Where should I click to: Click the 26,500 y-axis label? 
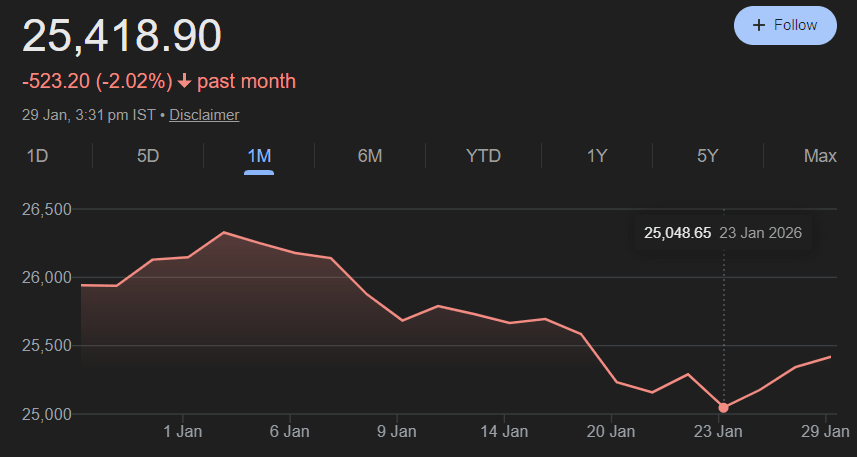pos(49,210)
